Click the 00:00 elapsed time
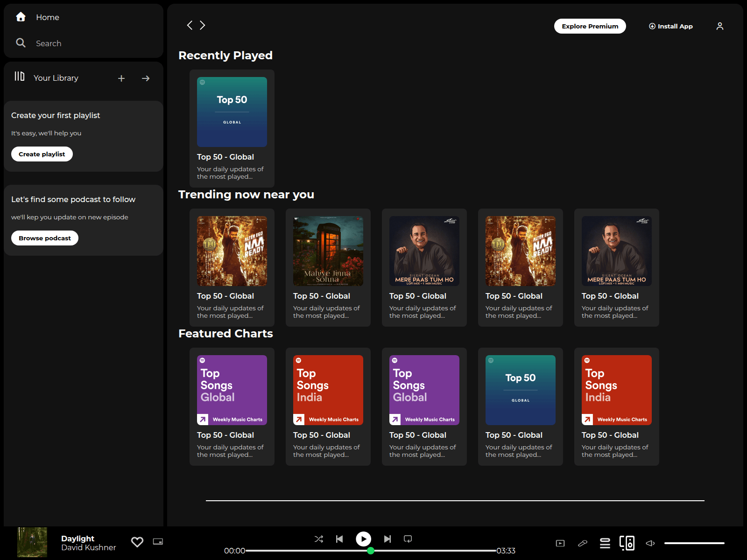 [234, 551]
